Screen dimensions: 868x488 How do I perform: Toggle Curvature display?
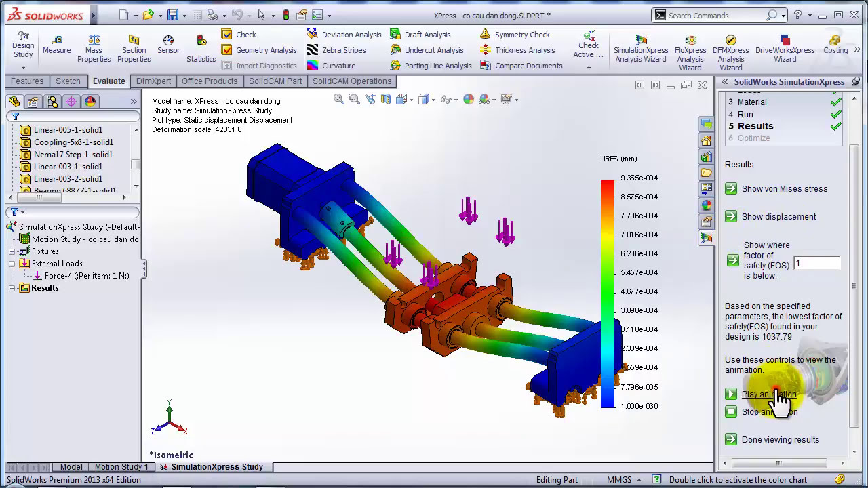[x=331, y=66]
